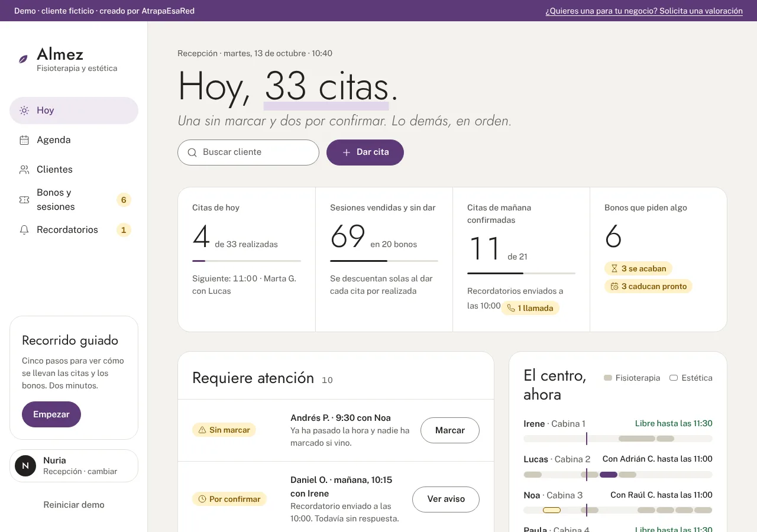Open the Hoy section in the sidebar

tap(74, 111)
